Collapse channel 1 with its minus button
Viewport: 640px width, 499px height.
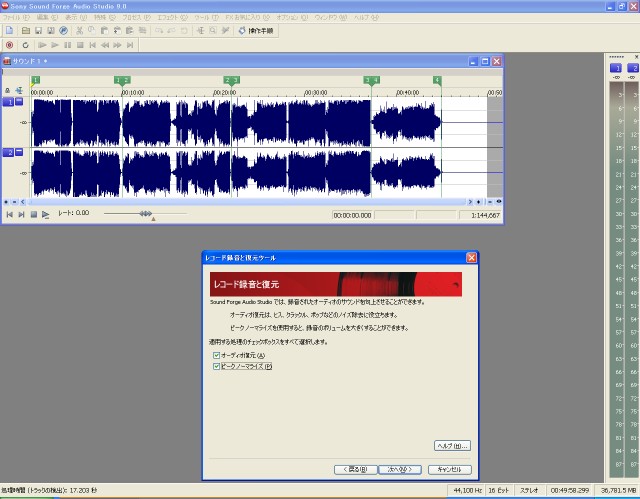click(21, 102)
